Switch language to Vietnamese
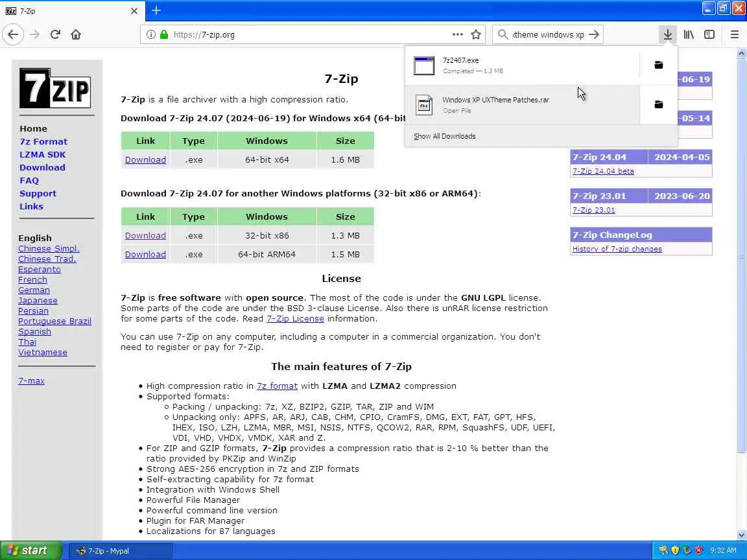The height and width of the screenshot is (560, 747). click(42, 353)
